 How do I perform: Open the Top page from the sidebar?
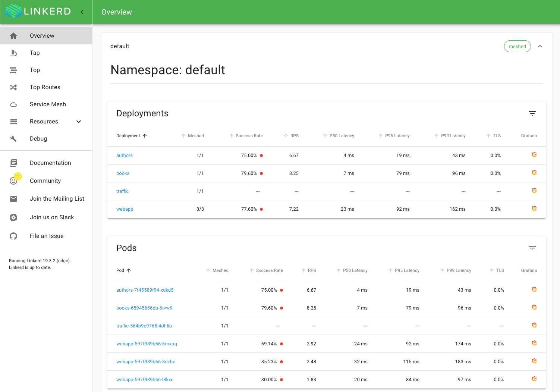(x=35, y=70)
